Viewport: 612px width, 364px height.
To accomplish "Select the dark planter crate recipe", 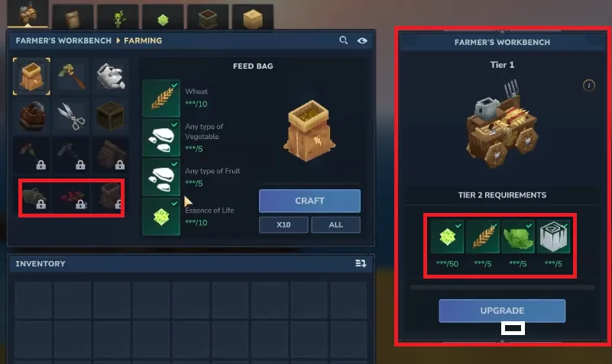I will coord(111,116).
